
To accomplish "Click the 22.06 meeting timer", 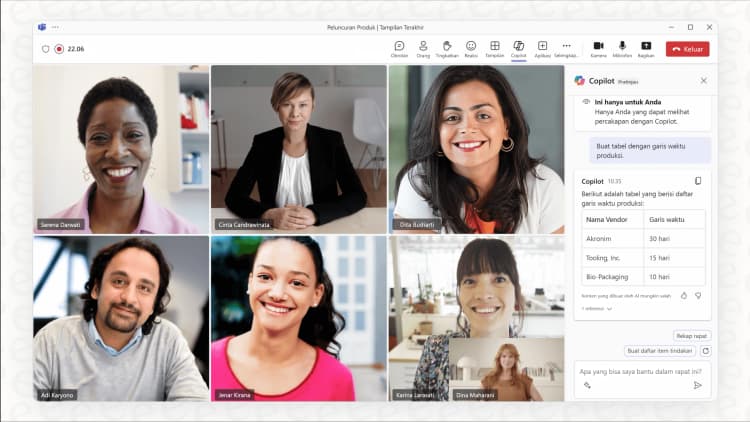I will pos(76,49).
